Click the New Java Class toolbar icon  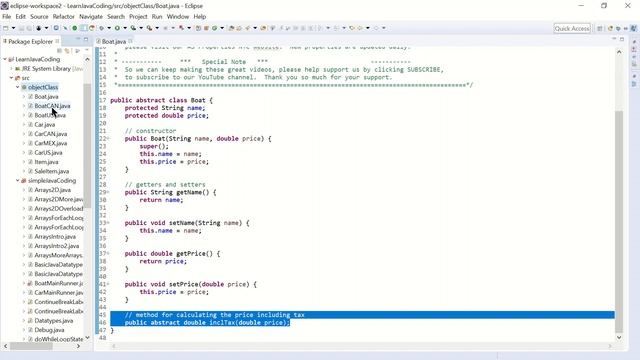pyautogui.click(x=214, y=28)
